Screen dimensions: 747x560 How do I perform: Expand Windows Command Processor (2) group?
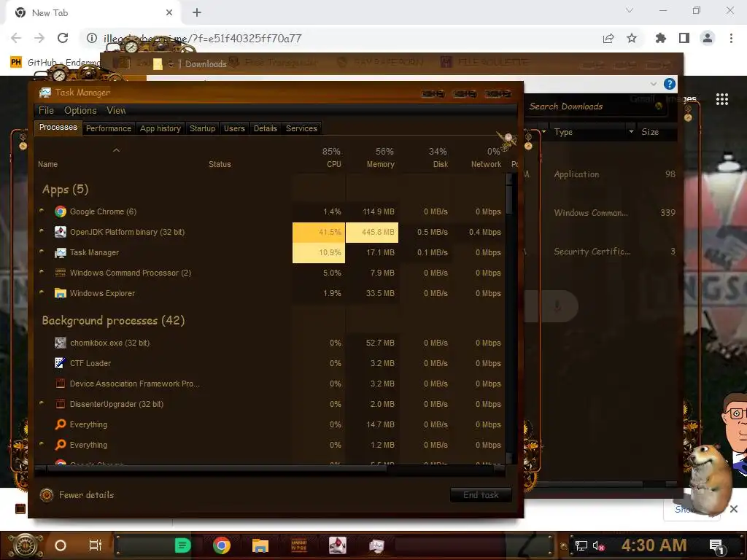pos(42,271)
